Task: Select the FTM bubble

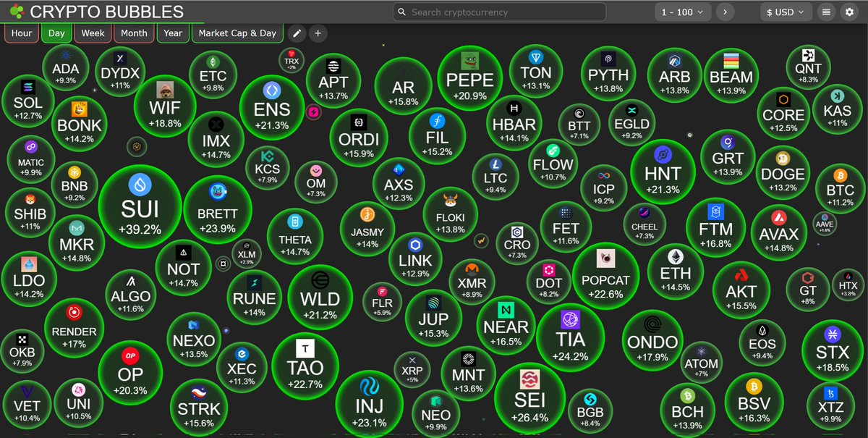Action: (x=716, y=229)
